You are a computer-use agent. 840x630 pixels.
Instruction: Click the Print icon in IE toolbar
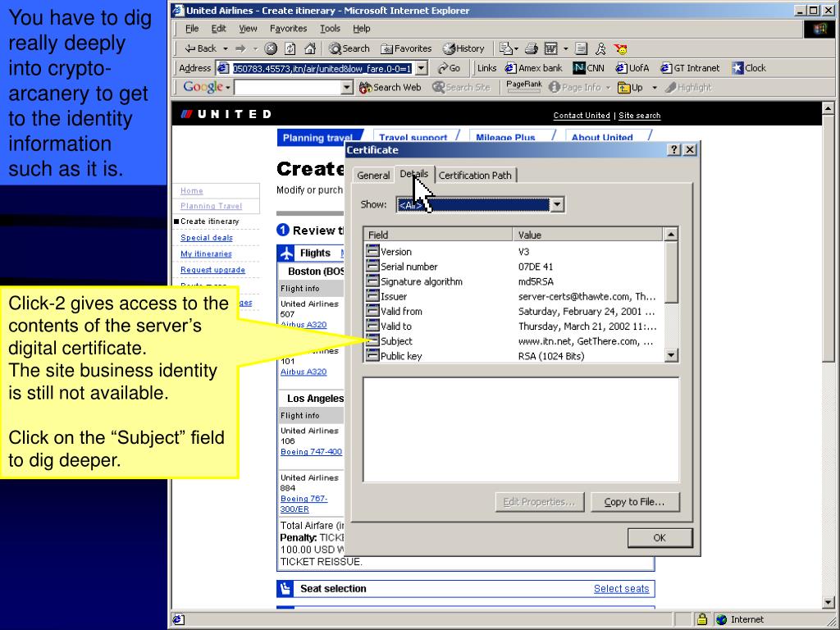(531, 48)
